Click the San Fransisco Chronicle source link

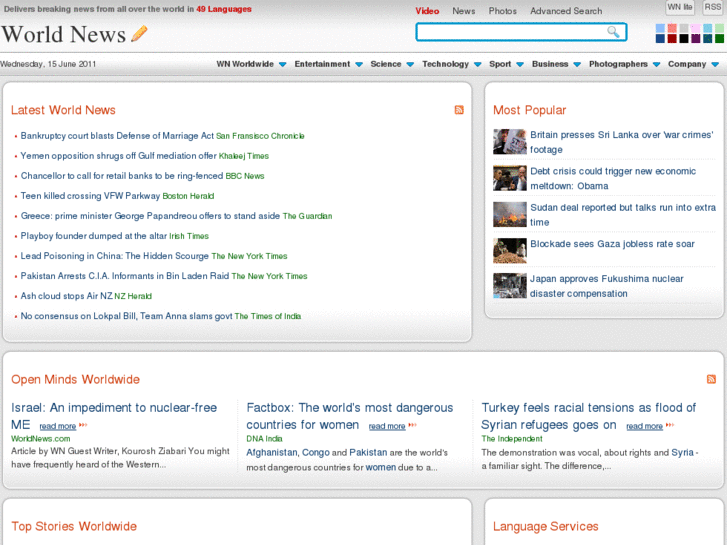click(x=260, y=136)
